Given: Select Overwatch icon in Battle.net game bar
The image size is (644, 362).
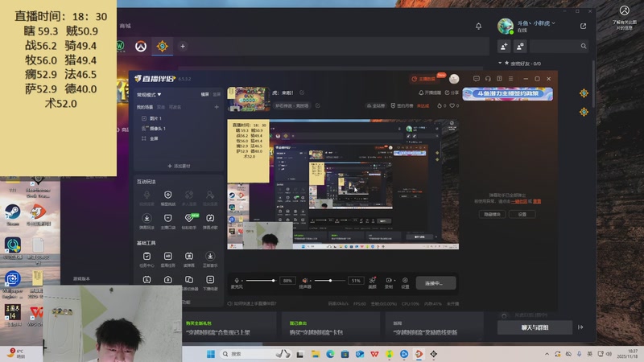Looking at the screenshot, I should (141, 46).
